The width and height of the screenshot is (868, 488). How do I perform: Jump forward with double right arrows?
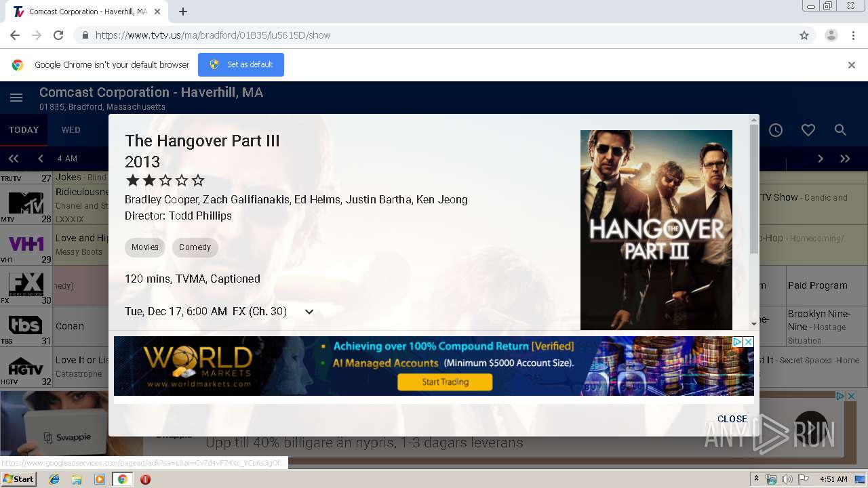[x=845, y=159]
